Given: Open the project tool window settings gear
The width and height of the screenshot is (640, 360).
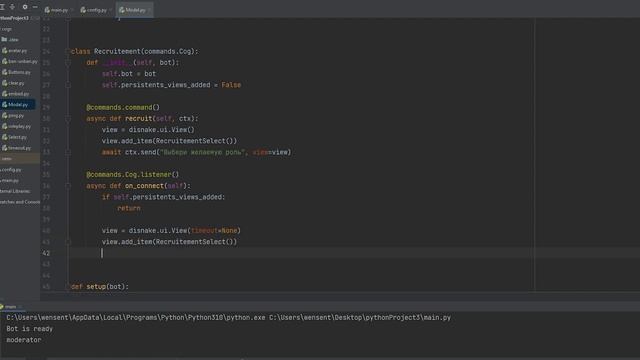Looking at the screenshot, I should [x=25, y=7].
